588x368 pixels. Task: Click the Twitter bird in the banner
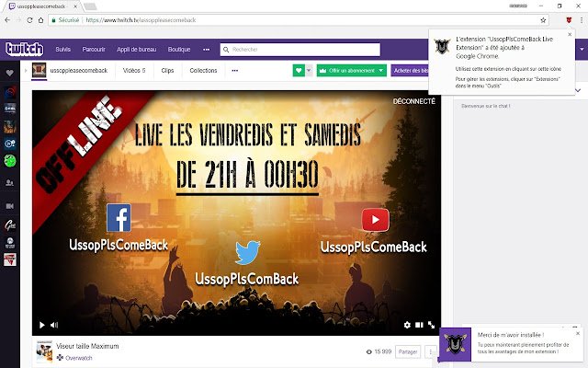(x=247, y=252)
